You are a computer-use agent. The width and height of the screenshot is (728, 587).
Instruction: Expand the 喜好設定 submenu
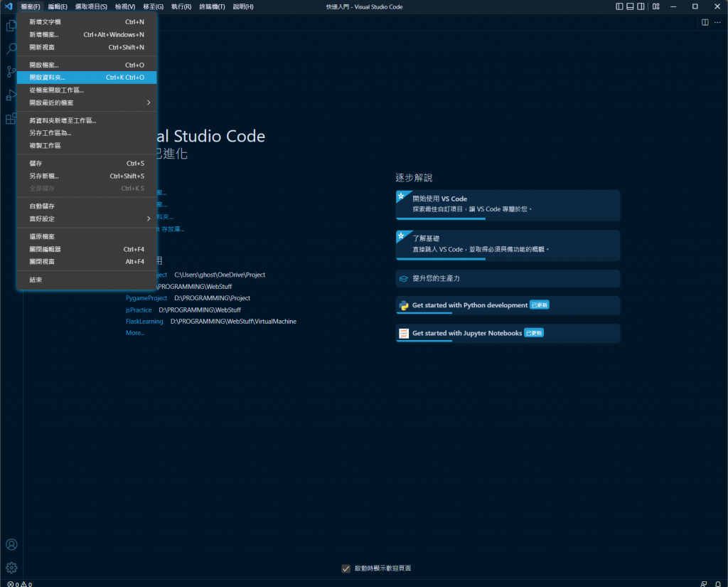(87, 218)
